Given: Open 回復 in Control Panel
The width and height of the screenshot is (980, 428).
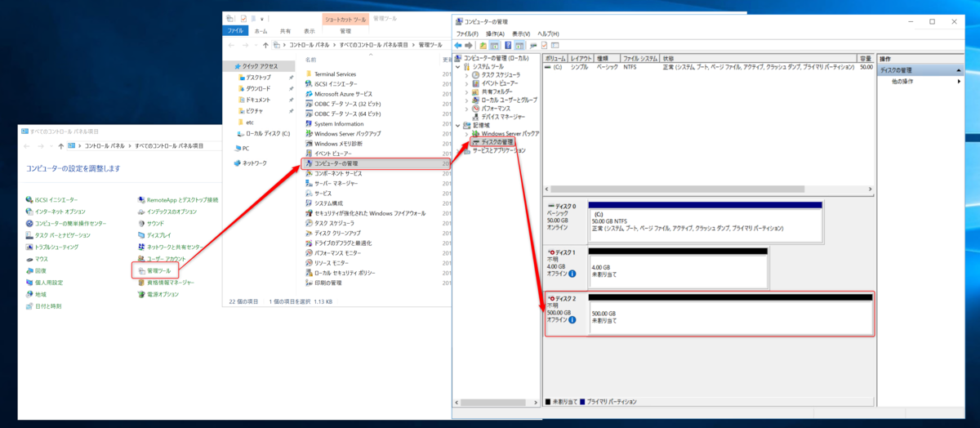Looking at the screenshot, I should [x=36, y=270].
